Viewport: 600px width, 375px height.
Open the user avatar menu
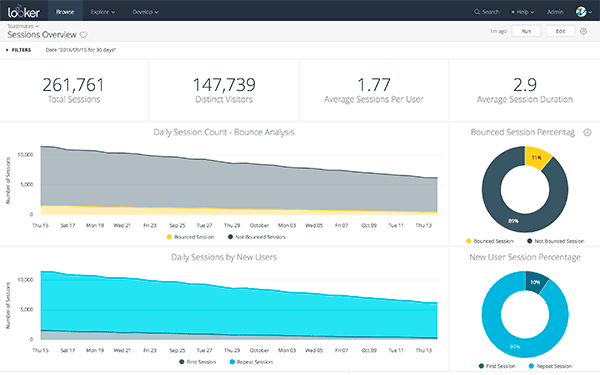click(584, 12)
